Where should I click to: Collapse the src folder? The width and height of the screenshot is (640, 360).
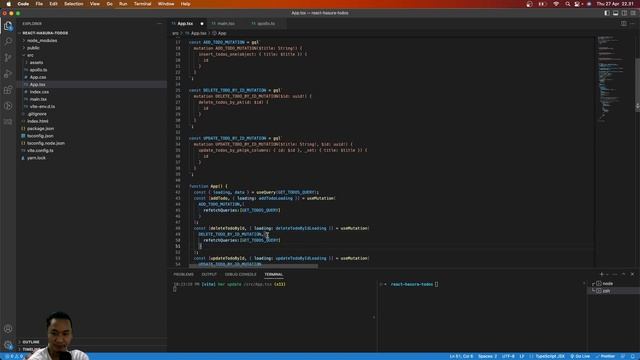pos(30,55)
